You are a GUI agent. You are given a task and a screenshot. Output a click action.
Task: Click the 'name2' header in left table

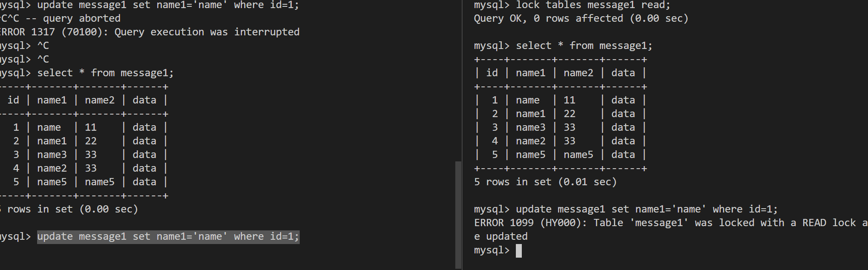[x=100, y=101]
